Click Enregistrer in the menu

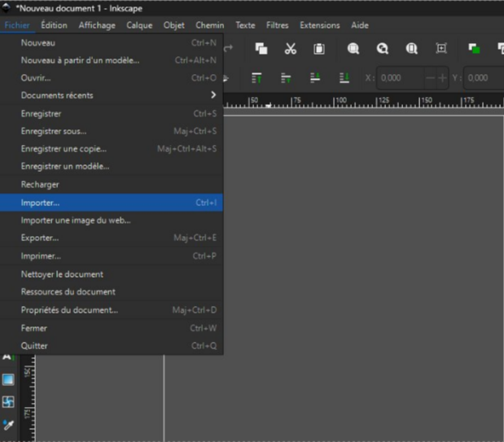pos(112,113)
